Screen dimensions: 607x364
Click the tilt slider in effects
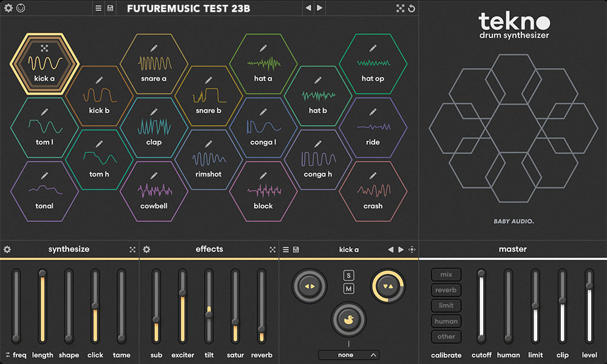click(209, 306)
